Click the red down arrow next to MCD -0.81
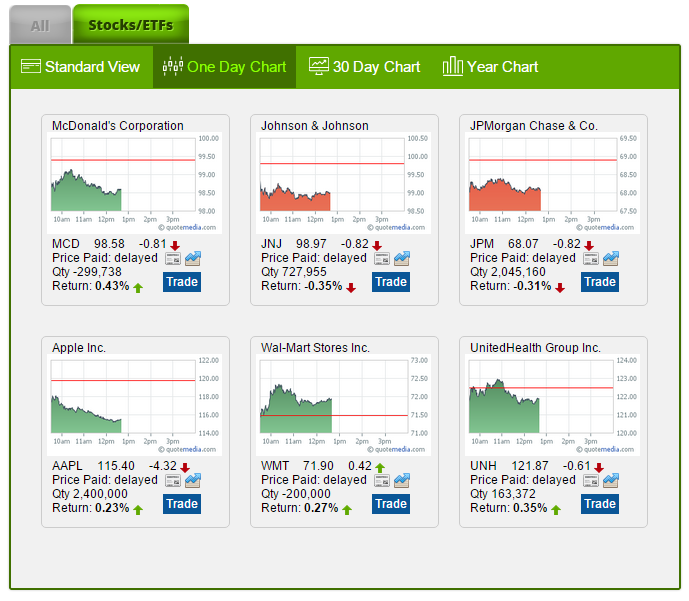The height and width of the screenshot is (601, 689). [x=175, y=246]
